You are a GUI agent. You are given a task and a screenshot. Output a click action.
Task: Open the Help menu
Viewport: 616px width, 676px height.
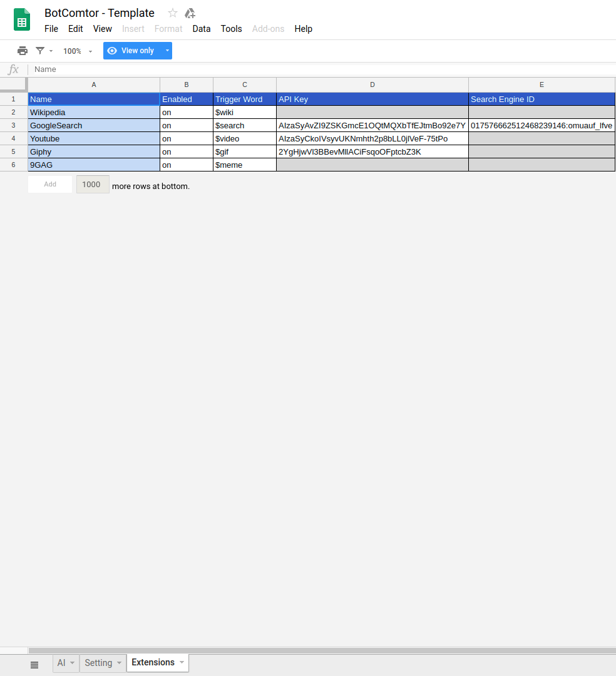click(x=304, y=29)
